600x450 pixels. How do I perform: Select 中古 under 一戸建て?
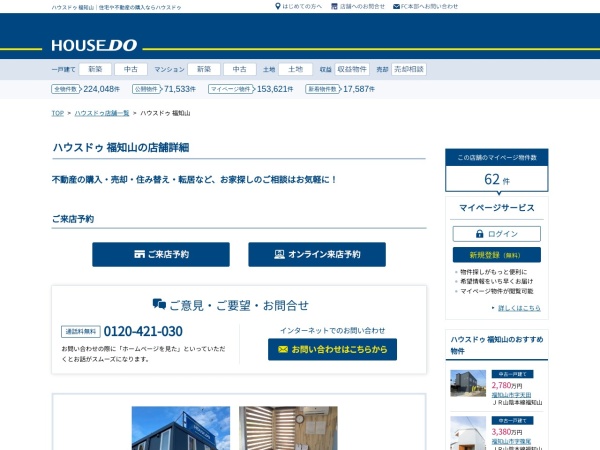pyautogui.click(x=131, y=69)
